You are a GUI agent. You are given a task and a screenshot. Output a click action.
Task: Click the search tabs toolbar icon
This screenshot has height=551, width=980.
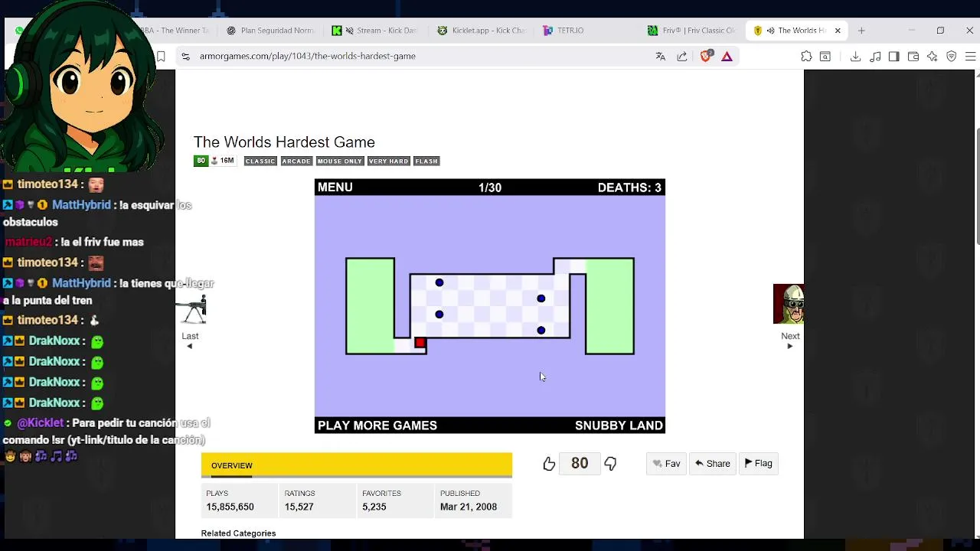coord(825,56)
